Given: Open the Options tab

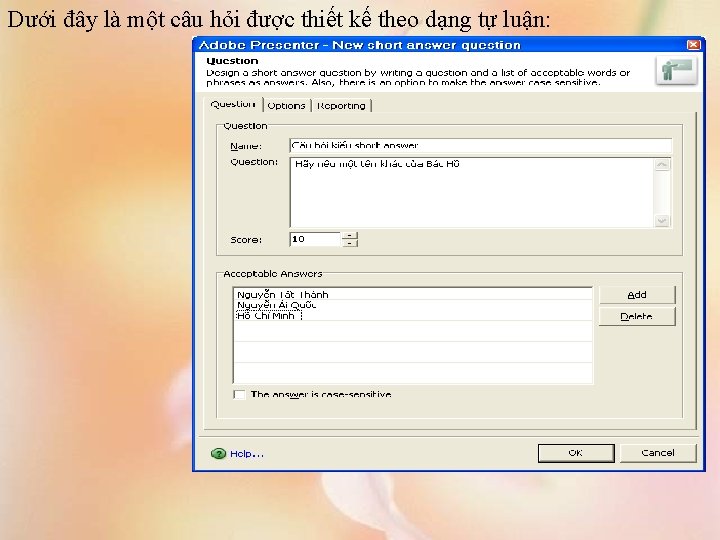Looking at the screenshot, I should point(287,106).
